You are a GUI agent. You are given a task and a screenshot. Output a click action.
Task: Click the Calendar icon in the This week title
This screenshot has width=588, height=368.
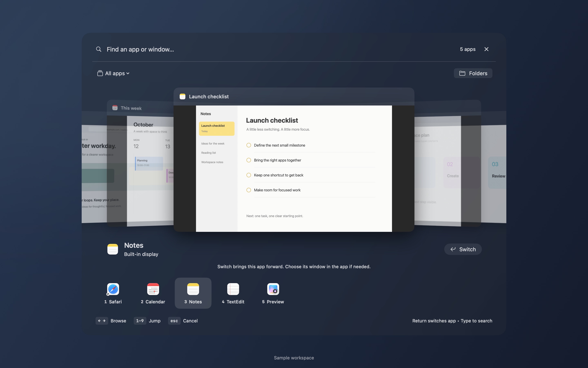click(115, 108)
